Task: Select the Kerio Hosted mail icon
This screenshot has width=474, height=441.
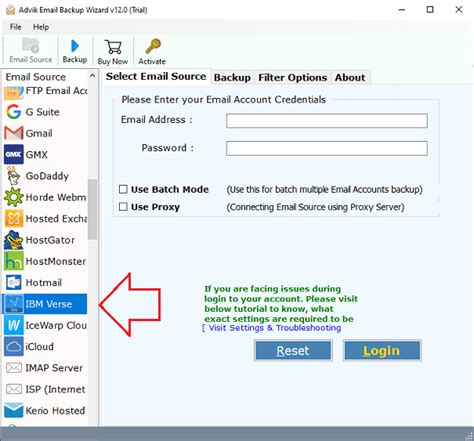Action: (x=14, y=410)
